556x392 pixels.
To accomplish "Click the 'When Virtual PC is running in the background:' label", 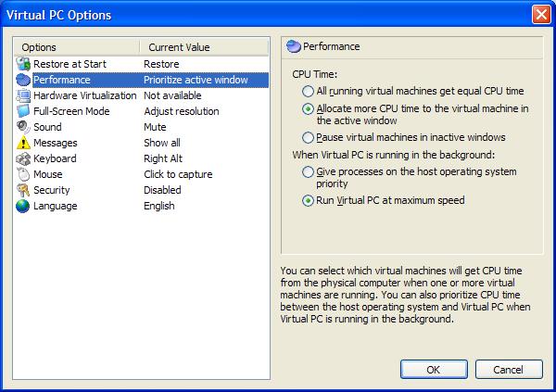I will (394, 155).
